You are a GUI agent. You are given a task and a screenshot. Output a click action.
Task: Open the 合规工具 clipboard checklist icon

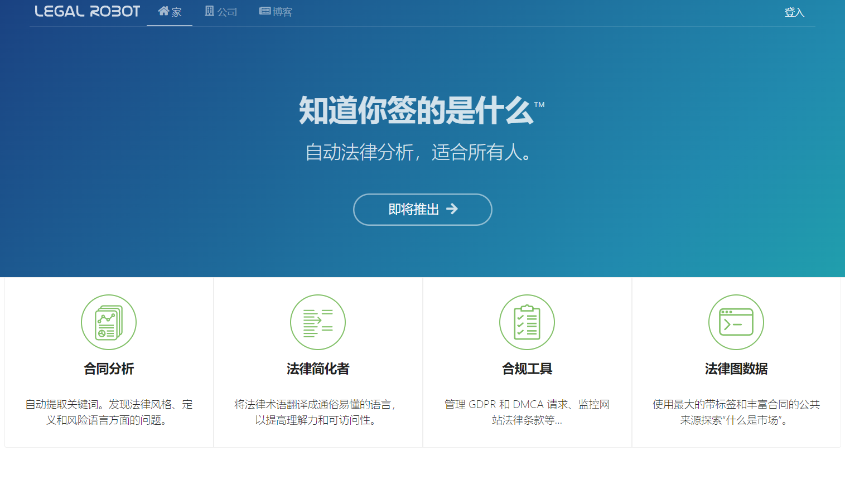tap(527, 322)
